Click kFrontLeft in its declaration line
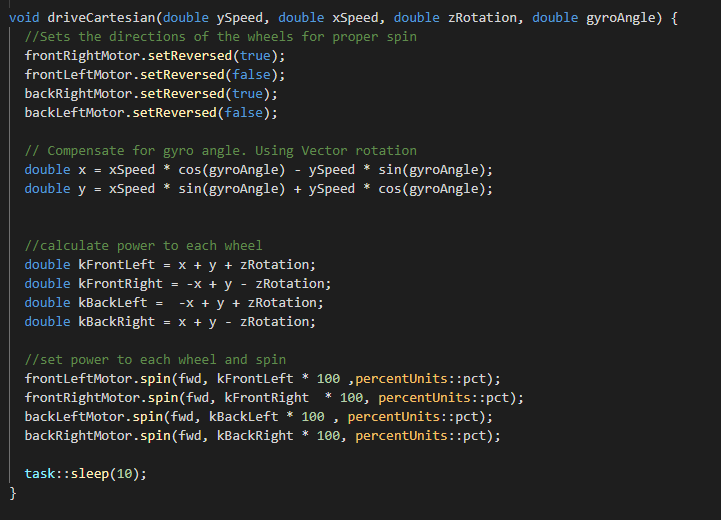 click(116, 265)
